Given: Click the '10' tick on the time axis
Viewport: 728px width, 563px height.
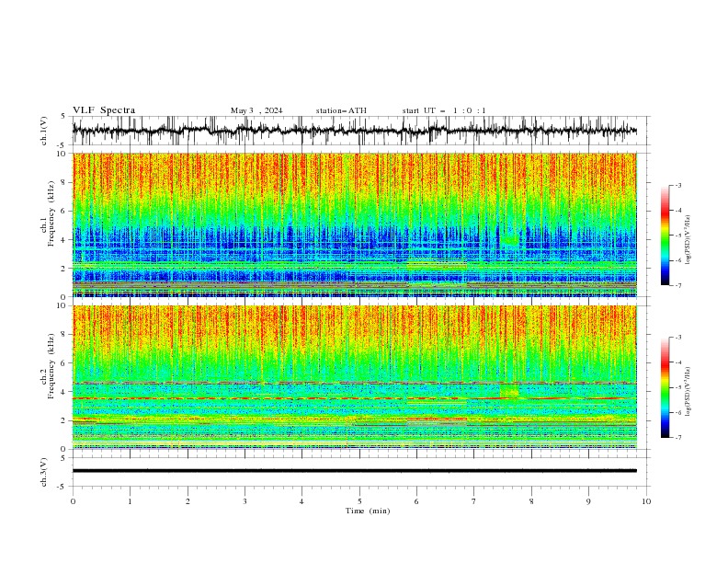Looking at the screenshot, I should [646, 501].
